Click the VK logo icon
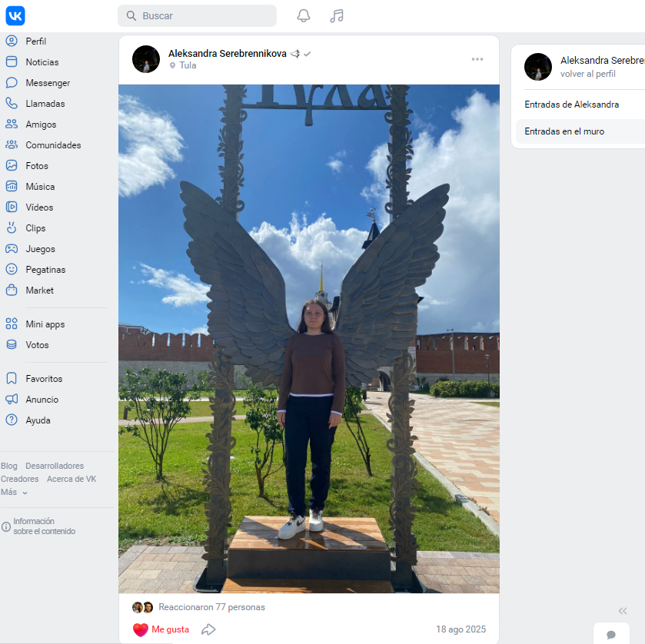Screen dimensions: 645x644 pos(15,15)
